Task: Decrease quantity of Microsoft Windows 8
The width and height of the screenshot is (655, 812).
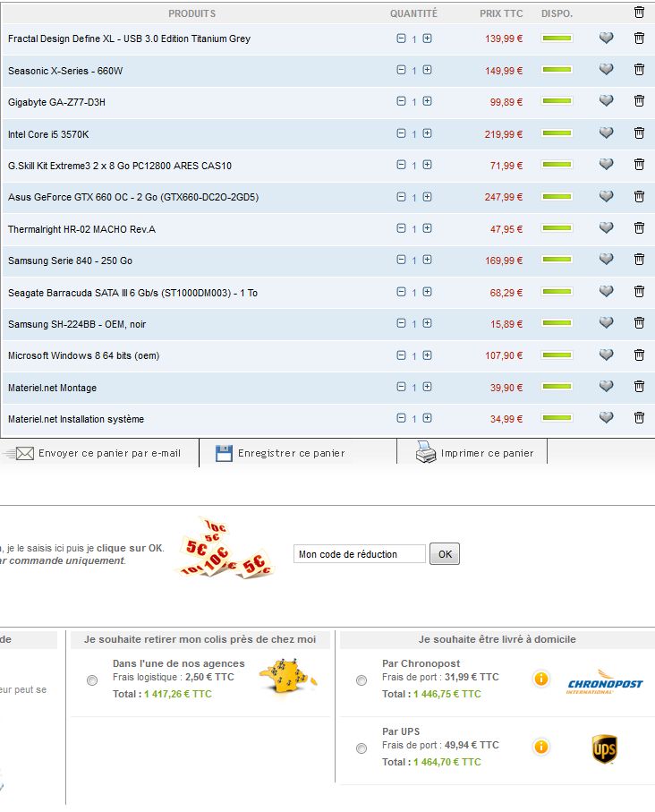Action: click(401, 355)
